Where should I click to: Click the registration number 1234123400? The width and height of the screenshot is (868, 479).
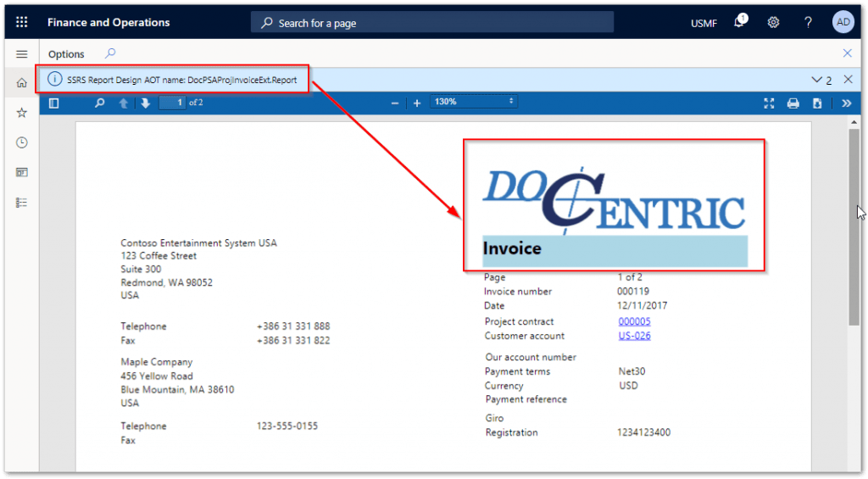pyautogui.click(x=644, y=432)
